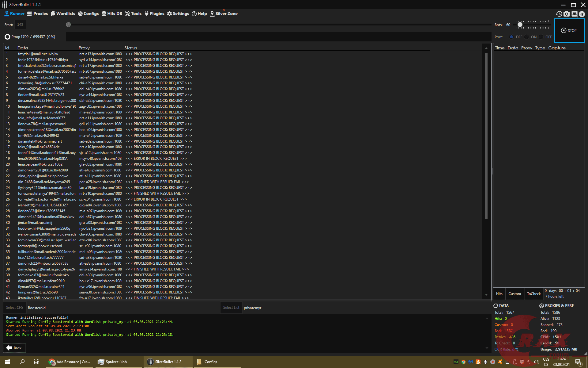Select the DEF proxy mode radio

[x=511, y=37]
